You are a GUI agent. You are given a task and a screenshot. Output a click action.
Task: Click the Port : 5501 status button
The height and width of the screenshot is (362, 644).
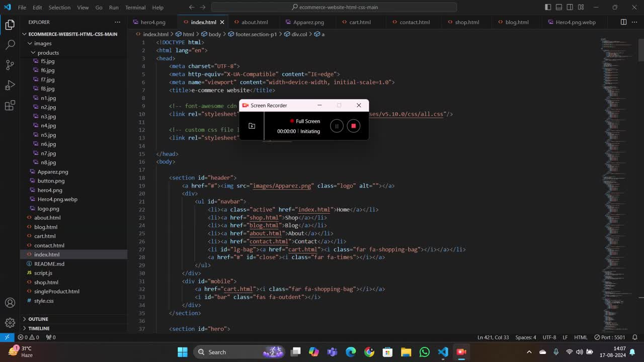609,337
